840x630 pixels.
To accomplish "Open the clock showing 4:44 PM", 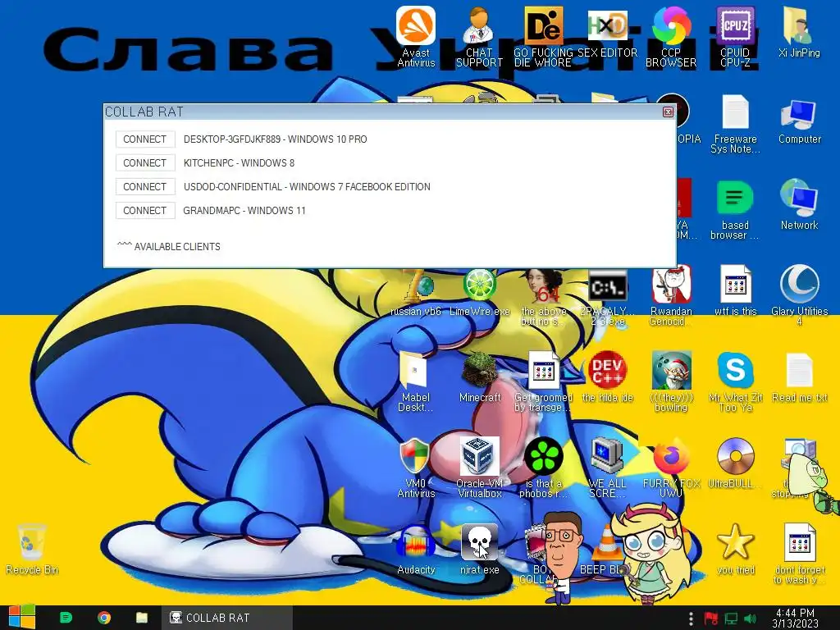I will pyautogui.click(x=795, y=618).
